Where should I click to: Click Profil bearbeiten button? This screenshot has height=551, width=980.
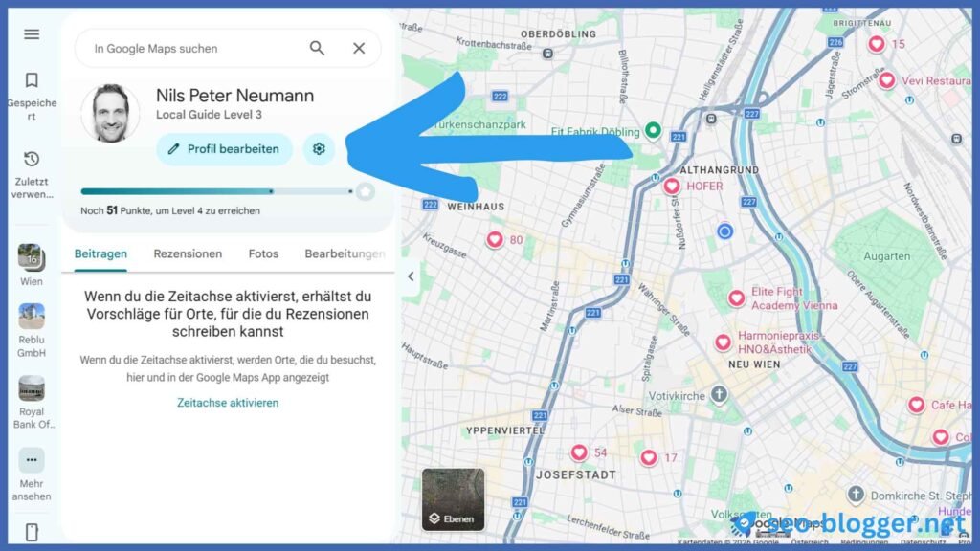pyautogui.click(x=224, y=148)
